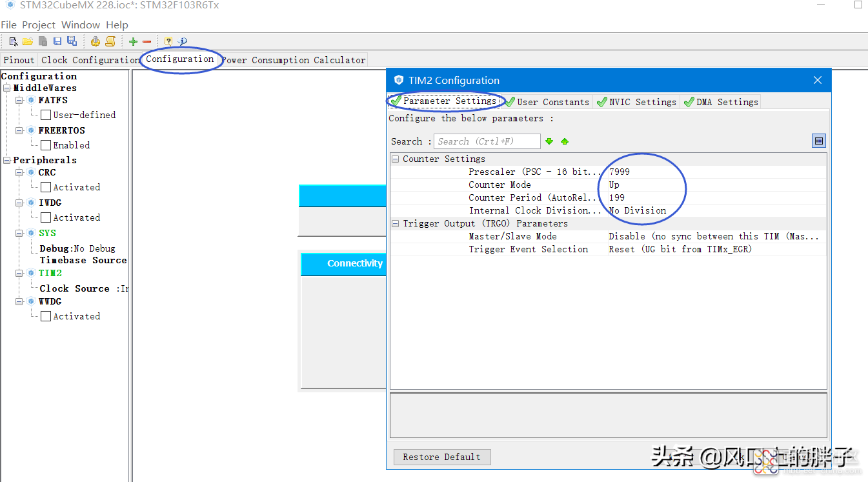Switch to the Clock Configuration tab
The height and width of the screenshot is (482, 868).
point(90,60)
